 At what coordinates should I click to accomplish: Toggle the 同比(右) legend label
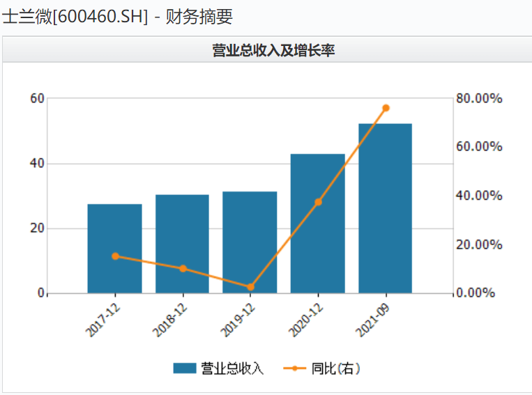click(336, 369)
